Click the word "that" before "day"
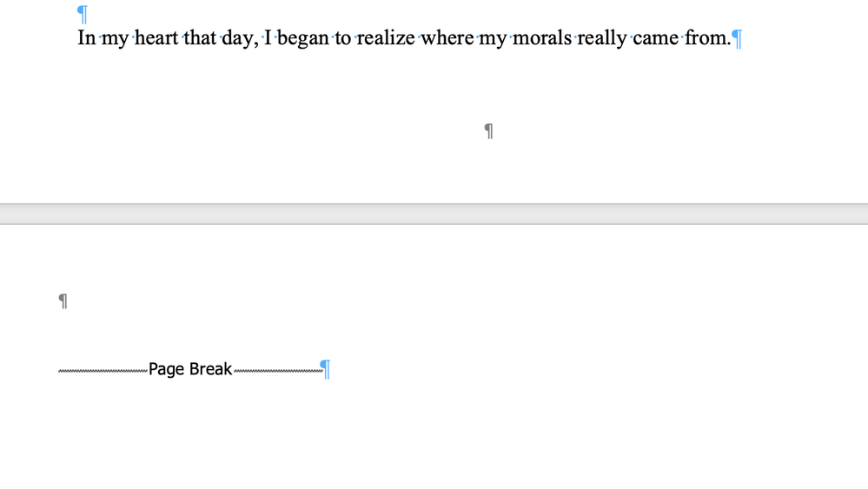 point(200,37)
